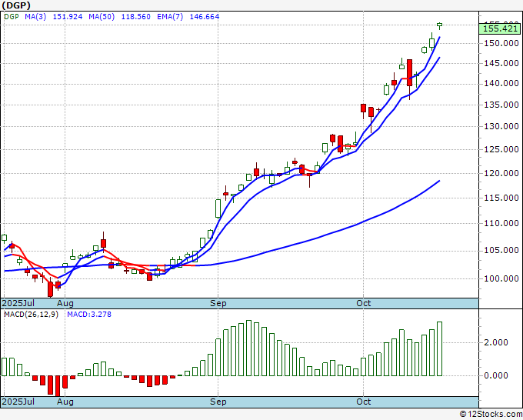Screen dimensions: 523x420
Task: Click the 105.000 price axis label
Action: [x=501, y=251]
